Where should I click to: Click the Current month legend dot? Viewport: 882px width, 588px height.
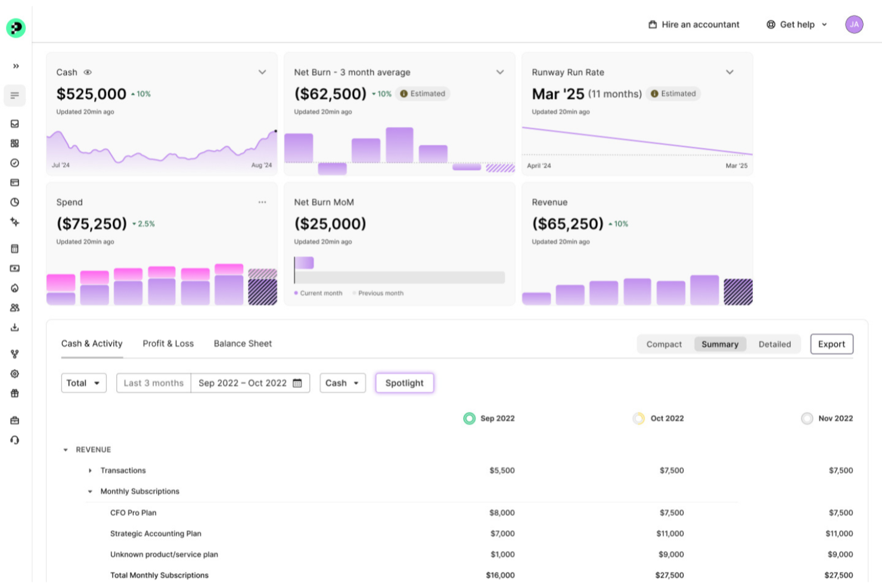[x=296, y=293]
